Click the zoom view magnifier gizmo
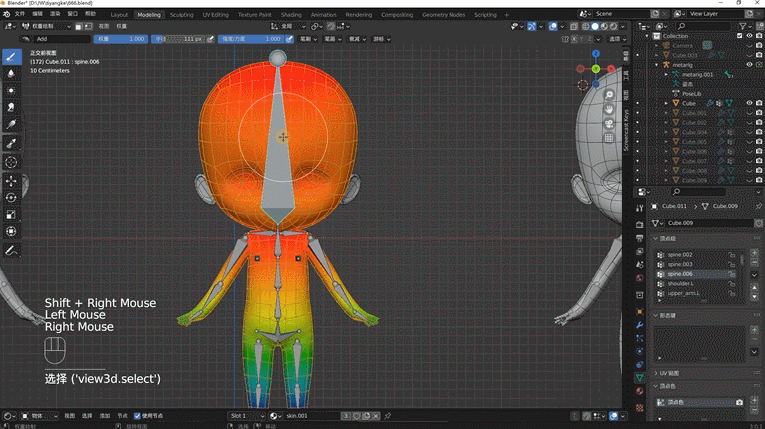The width and height of the screenshot is (765, 429). coord(609,92)
